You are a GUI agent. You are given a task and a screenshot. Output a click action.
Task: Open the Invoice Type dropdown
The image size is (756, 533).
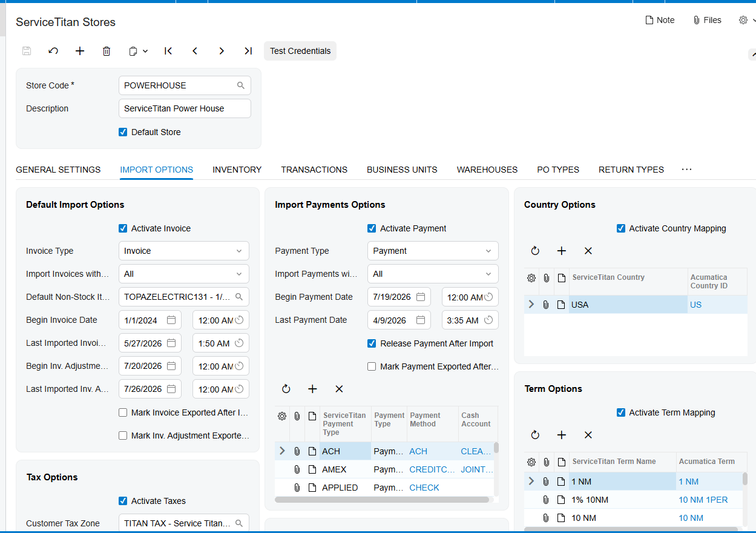[x=184, y=251]
